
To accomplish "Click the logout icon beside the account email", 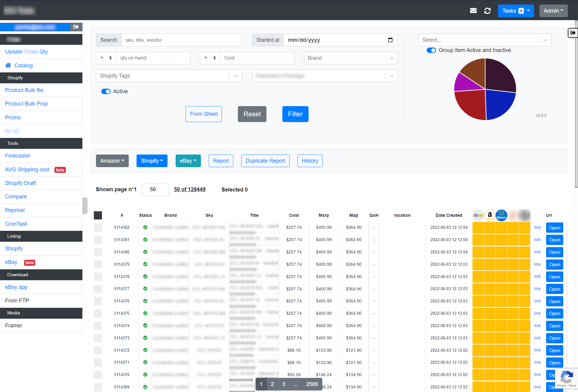I will click(x=76, y=27).
